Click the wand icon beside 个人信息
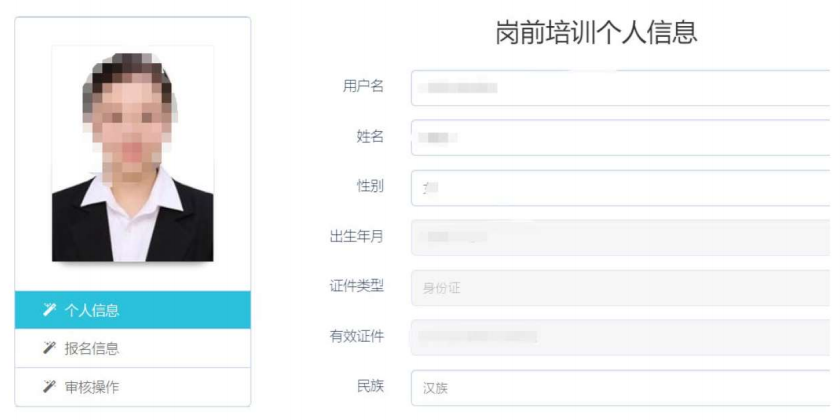Viewport: 840px width, 420px height. [47, 310]
